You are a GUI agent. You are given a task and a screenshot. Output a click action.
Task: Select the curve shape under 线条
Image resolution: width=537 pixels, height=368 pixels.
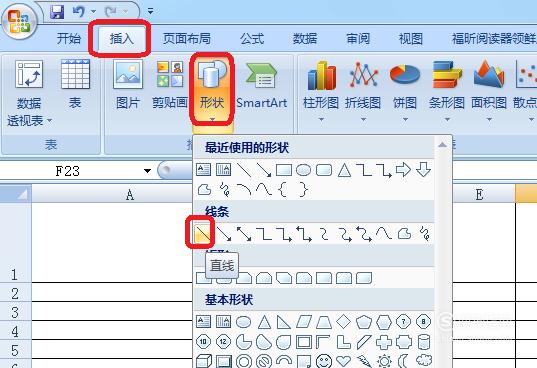click(384, 234)
